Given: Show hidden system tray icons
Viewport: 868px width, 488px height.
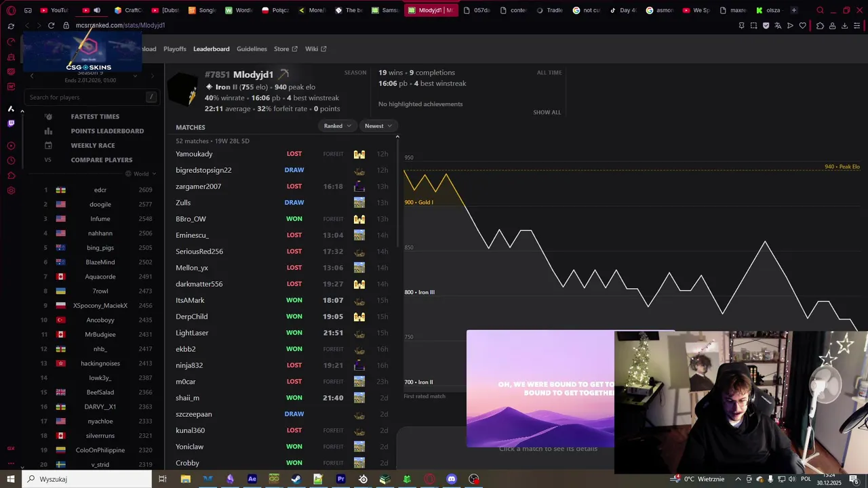Looking at the screenshot, I should tap(738, 479).
